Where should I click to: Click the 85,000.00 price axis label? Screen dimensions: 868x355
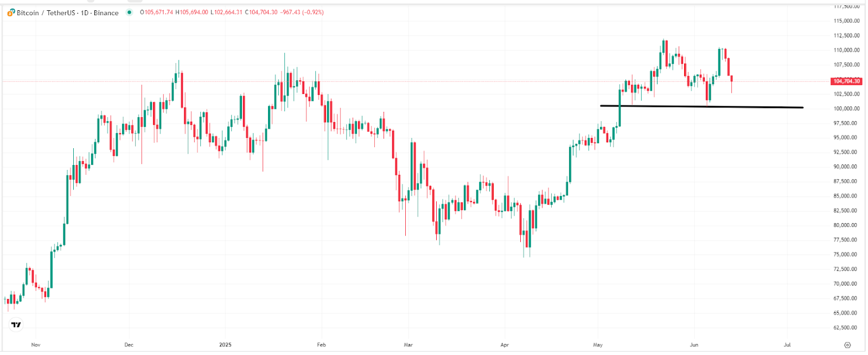(x=846, y=196)
